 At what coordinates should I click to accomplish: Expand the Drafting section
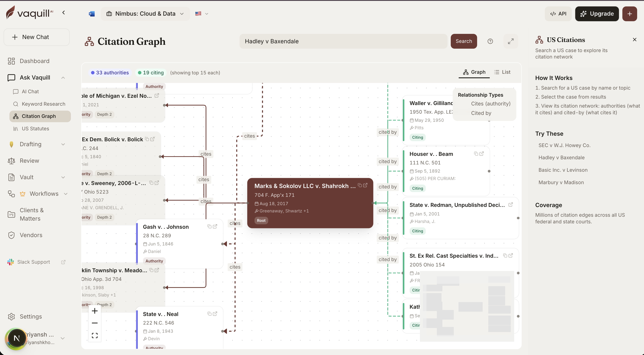click(x=63, y=144)
